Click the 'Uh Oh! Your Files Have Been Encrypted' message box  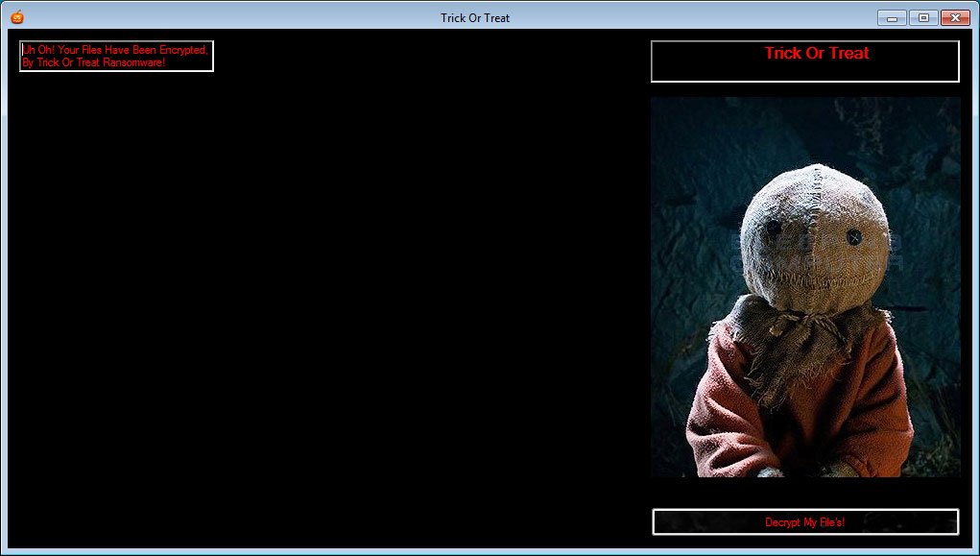[x=116, y=57]
